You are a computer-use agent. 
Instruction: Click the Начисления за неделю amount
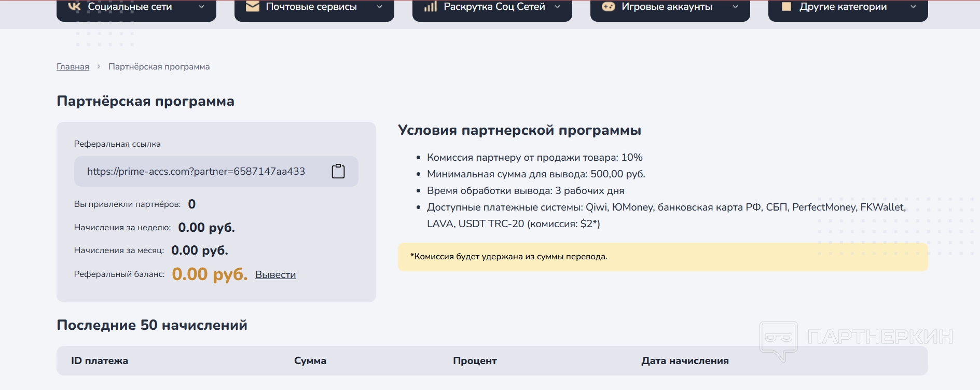206,227
